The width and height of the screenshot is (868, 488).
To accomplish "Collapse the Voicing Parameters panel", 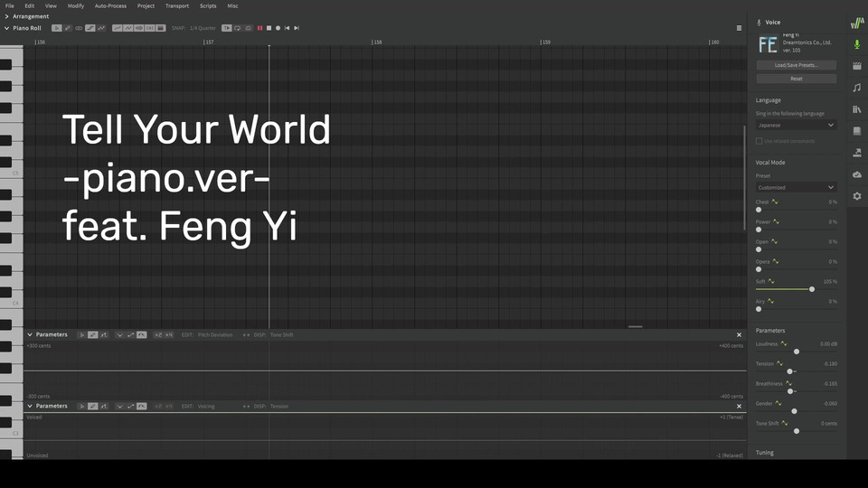I will (x=30, y=406).
